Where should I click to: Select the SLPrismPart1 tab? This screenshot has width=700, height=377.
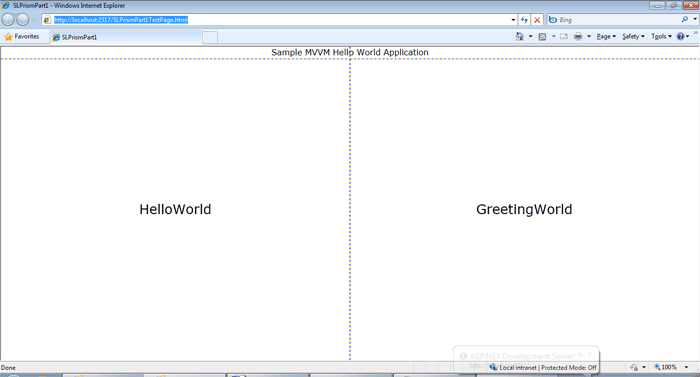coord(126,37)
